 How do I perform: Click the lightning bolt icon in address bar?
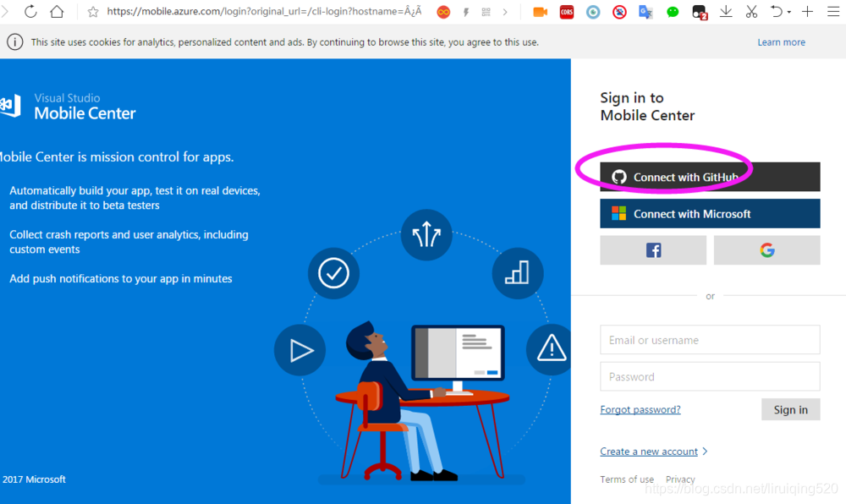click(x=466, y=12)
